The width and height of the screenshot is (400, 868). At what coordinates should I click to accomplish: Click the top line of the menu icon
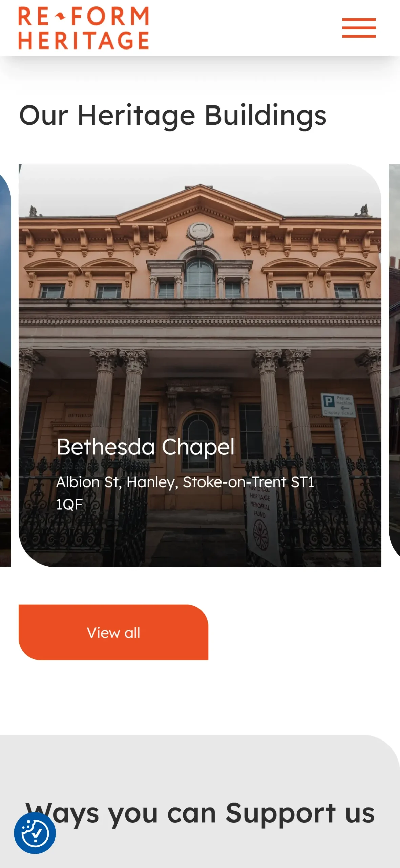pyautogui.click(x=359, y=20)
